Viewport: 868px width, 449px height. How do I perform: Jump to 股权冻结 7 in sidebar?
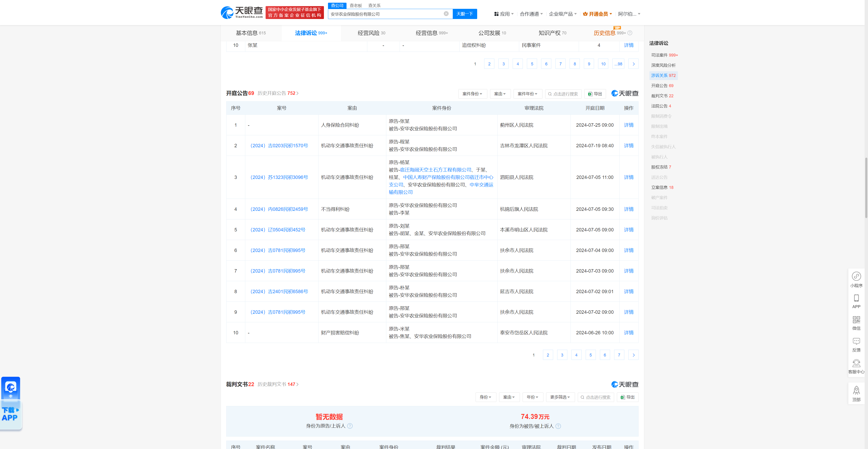(661, 167)
